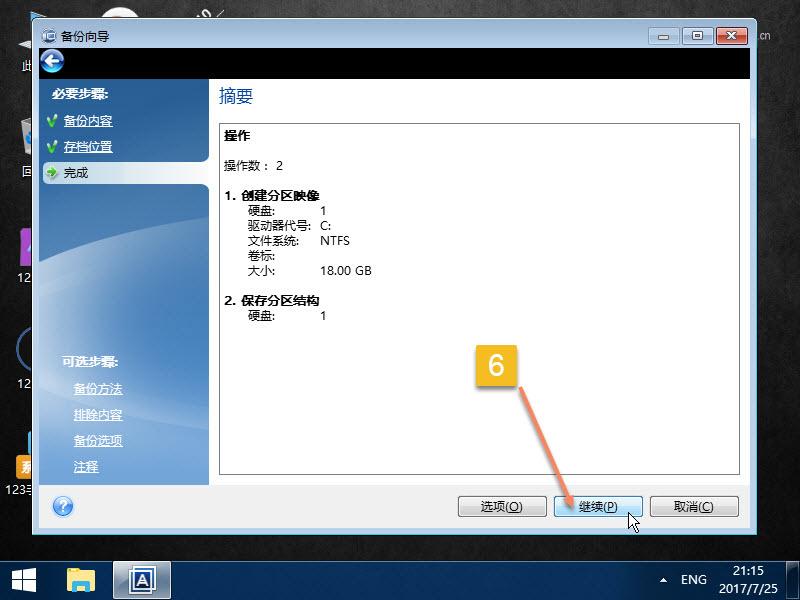Open help via the question mark icon
The image size is (800, 600).
pyautogui.click(x=63, y=507)
